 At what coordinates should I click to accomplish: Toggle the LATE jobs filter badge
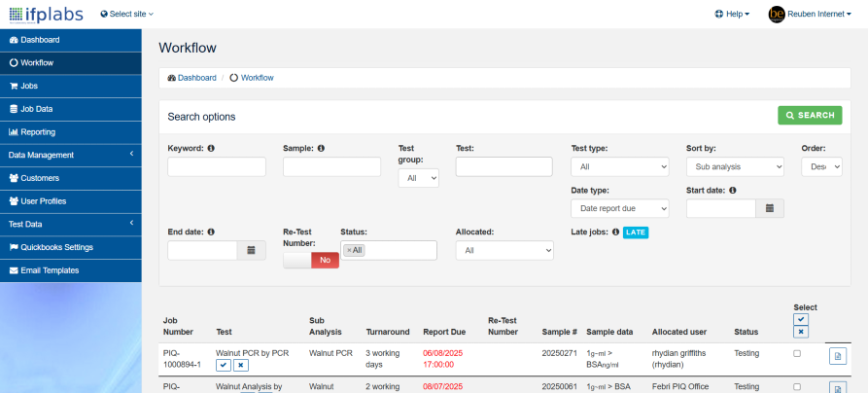pos(635,232)
